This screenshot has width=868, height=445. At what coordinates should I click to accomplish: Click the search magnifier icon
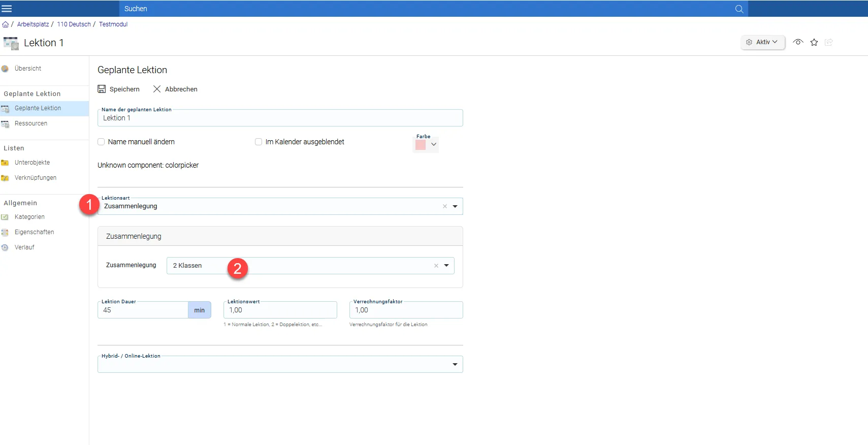(739, 9)
